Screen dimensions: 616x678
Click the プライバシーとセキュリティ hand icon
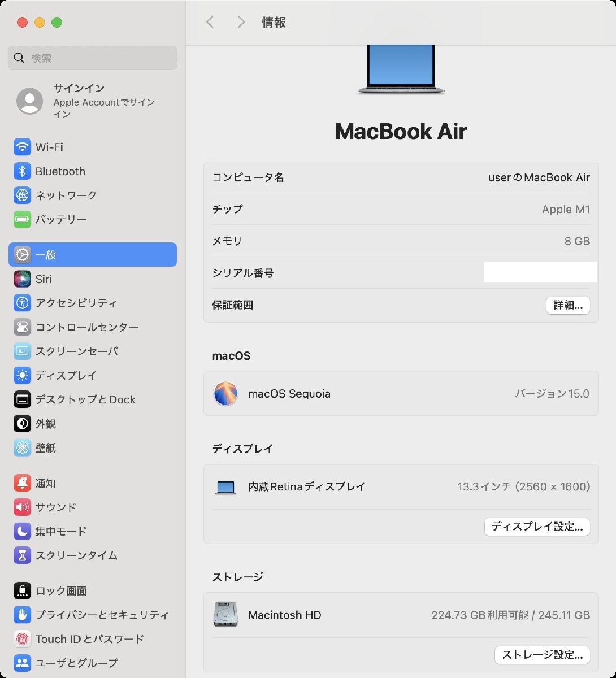coord(22,615)
